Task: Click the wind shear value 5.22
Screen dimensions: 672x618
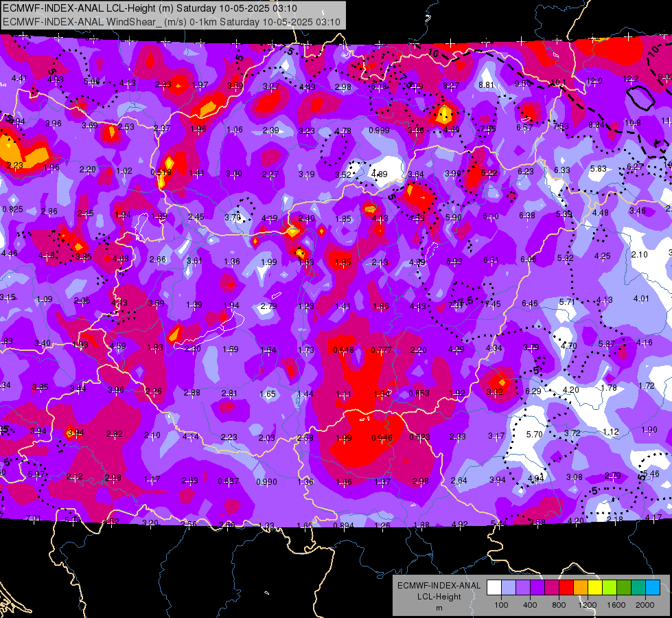Action: pos(489,173)
